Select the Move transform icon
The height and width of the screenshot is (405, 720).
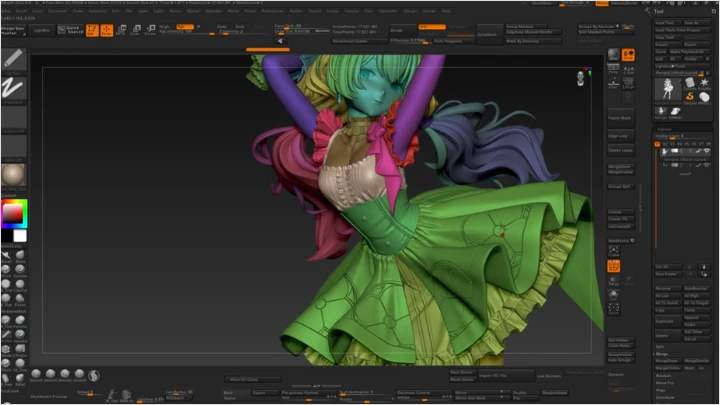click(x=121, y=30)
